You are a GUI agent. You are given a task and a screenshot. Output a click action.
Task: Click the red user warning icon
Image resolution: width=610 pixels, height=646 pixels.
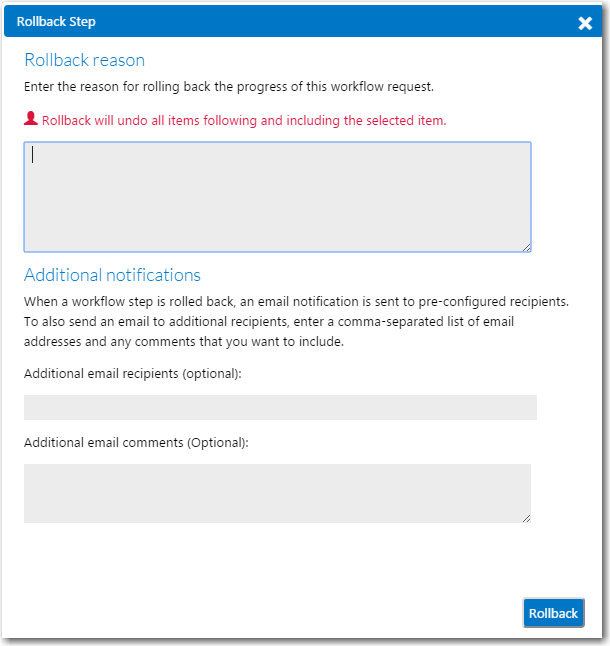pyautogui.click(x=30, y=118)
